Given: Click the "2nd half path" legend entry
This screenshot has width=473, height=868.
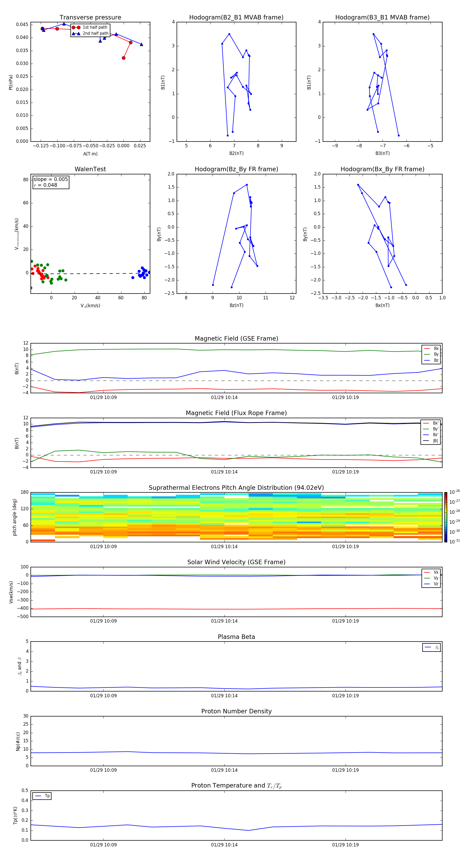Looking at the screenshot, I should (90, 33).
